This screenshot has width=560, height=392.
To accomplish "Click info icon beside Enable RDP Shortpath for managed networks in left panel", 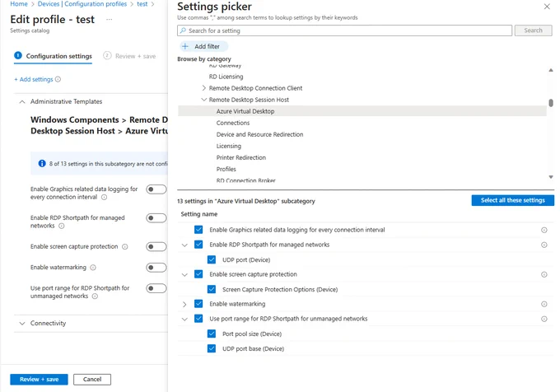I will tap(62, 226).
